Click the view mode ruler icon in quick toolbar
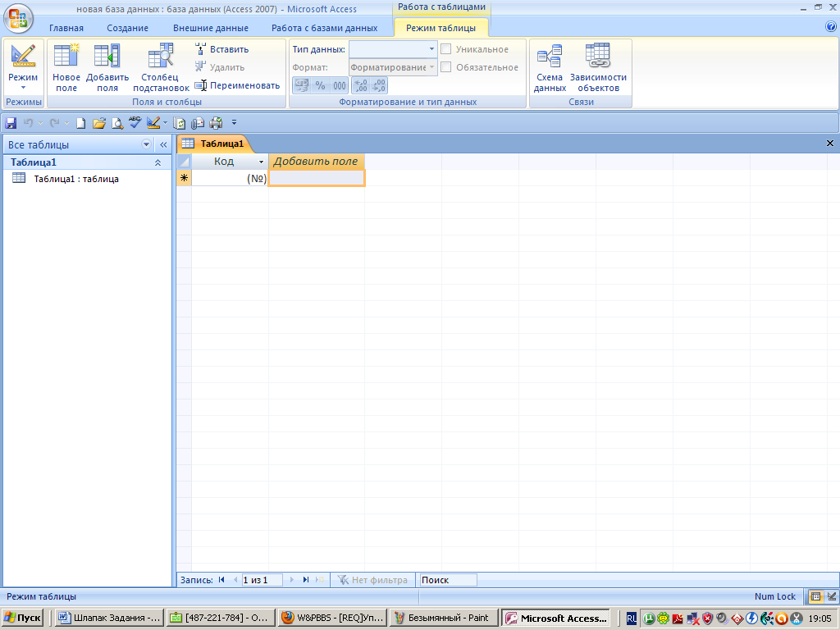 click(153, 123)
